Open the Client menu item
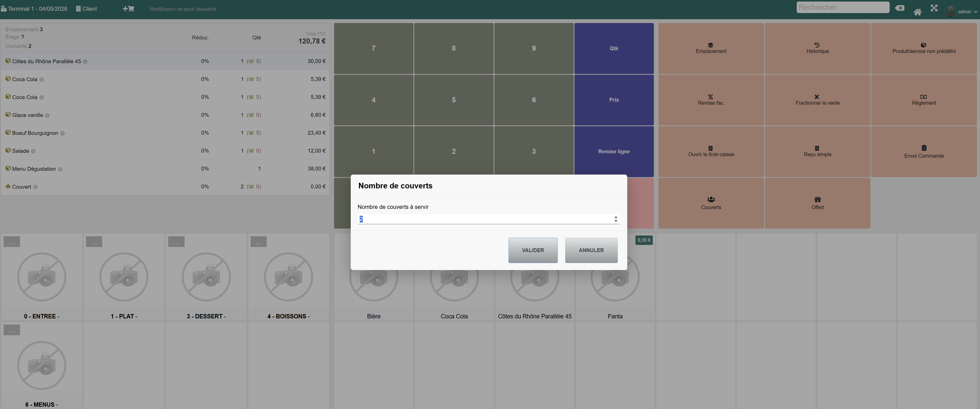The height and width of the screenshot is (409, 980). click(x=86, y=9)
